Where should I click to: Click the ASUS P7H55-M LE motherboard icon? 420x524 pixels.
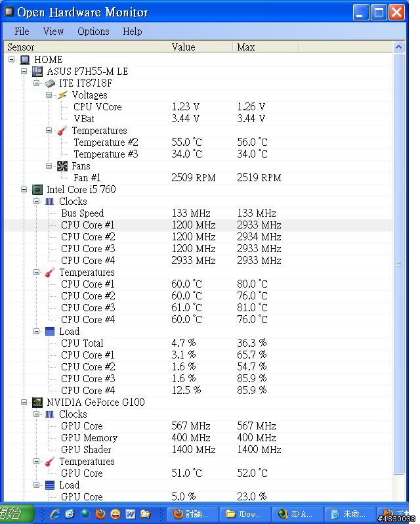(37, 72)
